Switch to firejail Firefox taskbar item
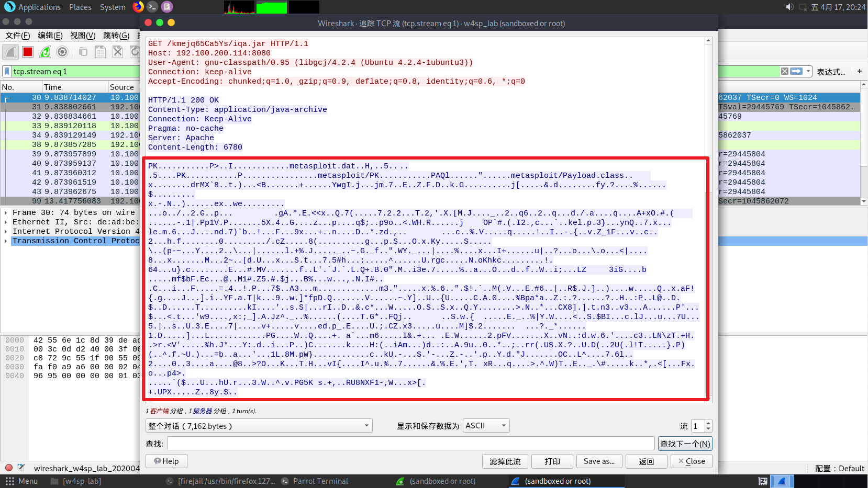The image size is (868, 488). coord(220,481)
